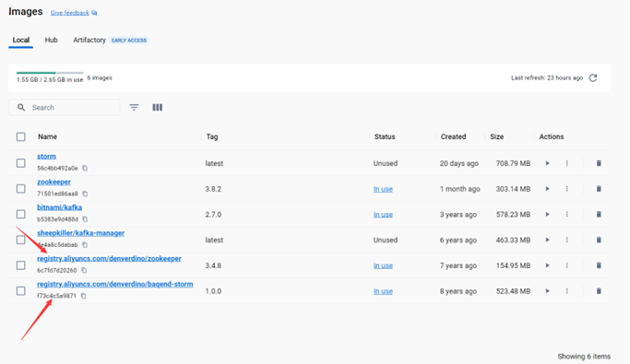Check the box for storm image
This screenshot has width=630, height=364.
click(21, 163)
